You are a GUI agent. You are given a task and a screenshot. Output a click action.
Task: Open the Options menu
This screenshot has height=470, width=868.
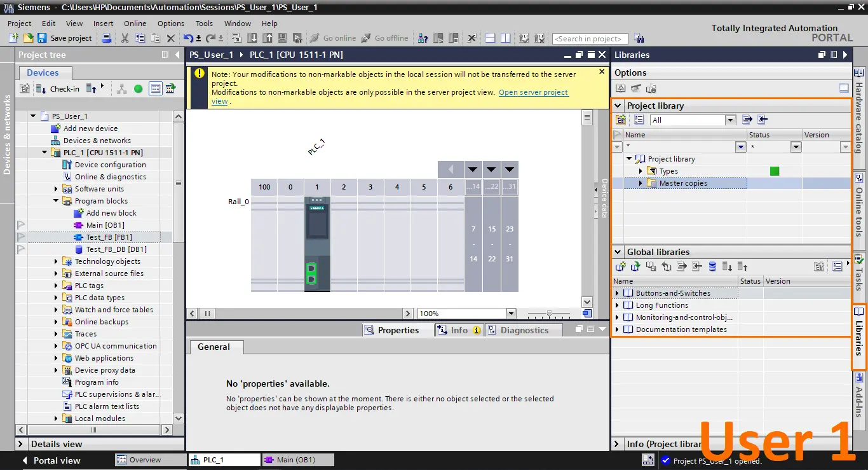pos(171,24)
